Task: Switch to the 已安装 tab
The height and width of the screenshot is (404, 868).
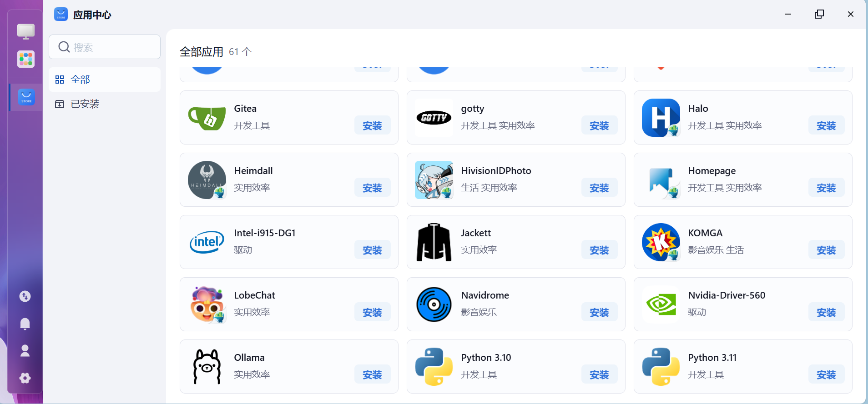Action: [105, 104]
